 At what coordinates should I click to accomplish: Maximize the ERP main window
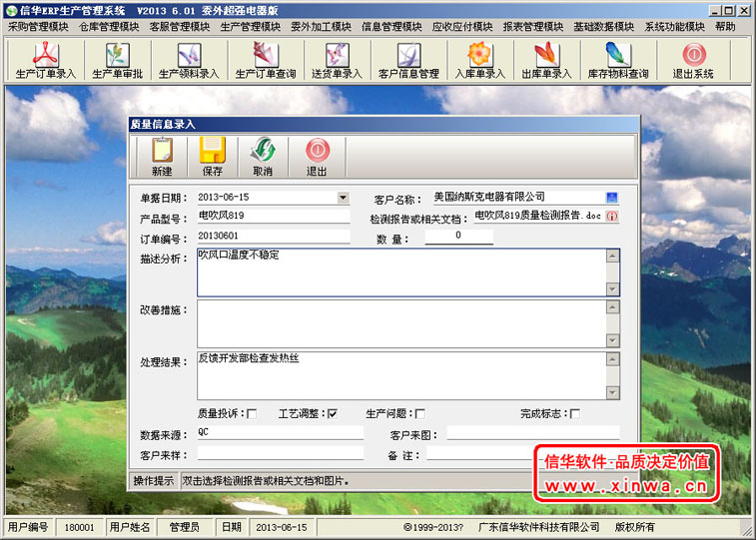[x=729, y=10]
